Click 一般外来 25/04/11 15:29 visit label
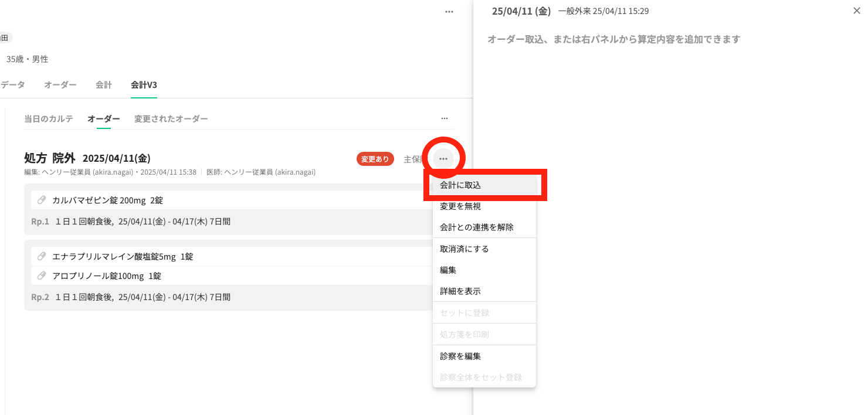The image size is (868, 415). tap(603, 11)
